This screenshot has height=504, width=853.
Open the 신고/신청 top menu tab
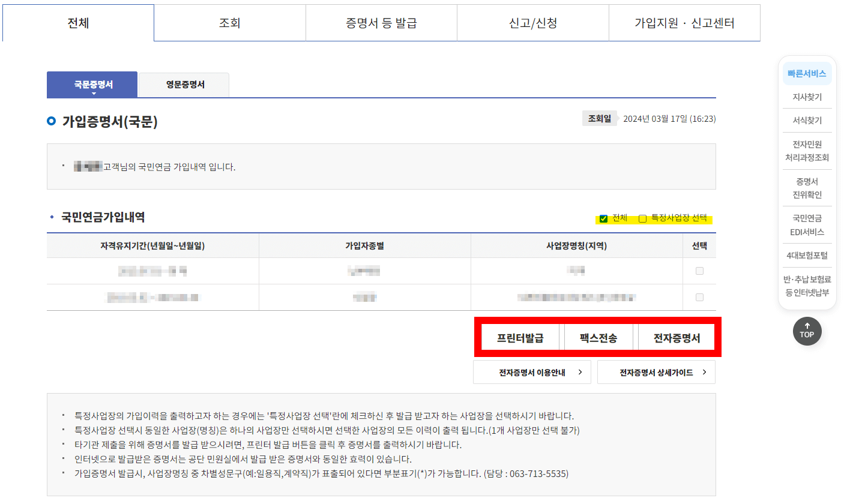533,23
